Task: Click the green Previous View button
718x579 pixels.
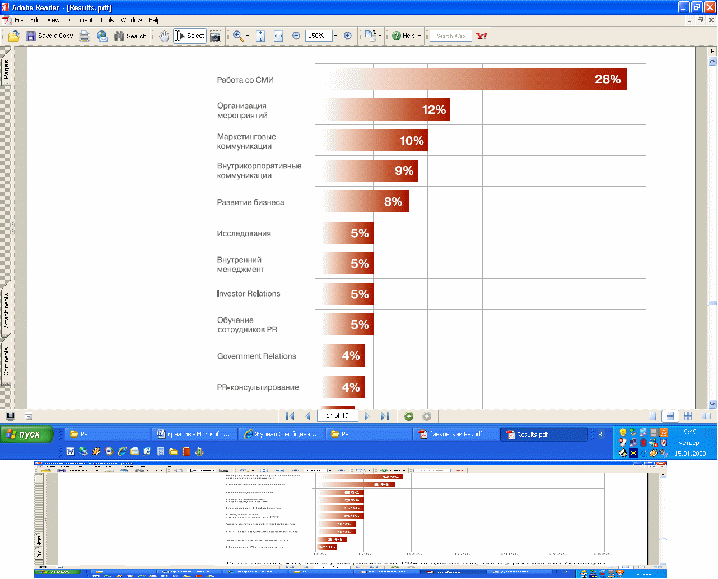Action: pos(408,416)
